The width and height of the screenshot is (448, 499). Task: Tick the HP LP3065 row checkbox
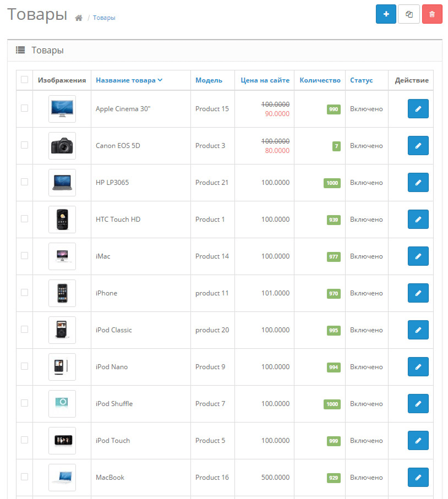click(25, 182)
